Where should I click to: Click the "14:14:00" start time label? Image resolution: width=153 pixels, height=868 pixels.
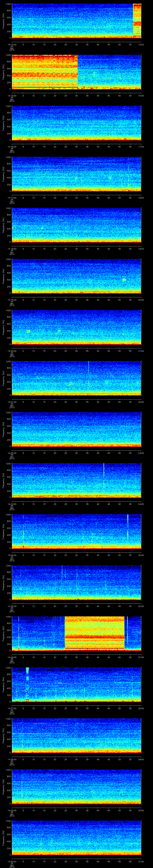pyautogui.click(x=12, y=44)
